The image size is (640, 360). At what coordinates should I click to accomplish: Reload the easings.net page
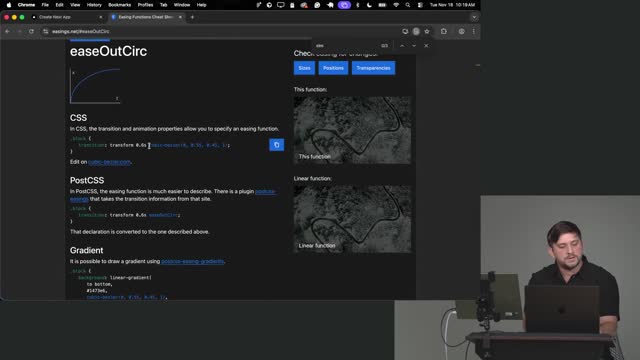[x=31, y=31]
